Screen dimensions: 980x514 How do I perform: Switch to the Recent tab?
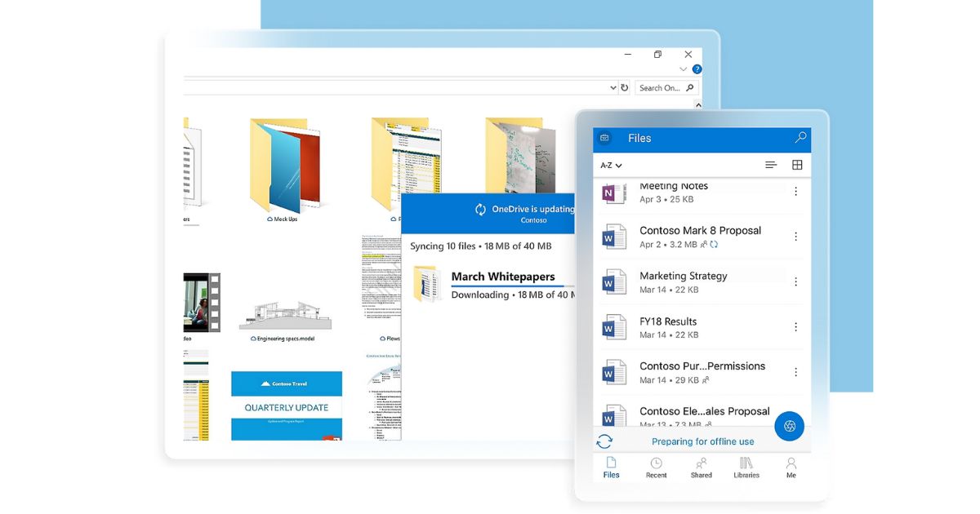[x=656, y=467]
